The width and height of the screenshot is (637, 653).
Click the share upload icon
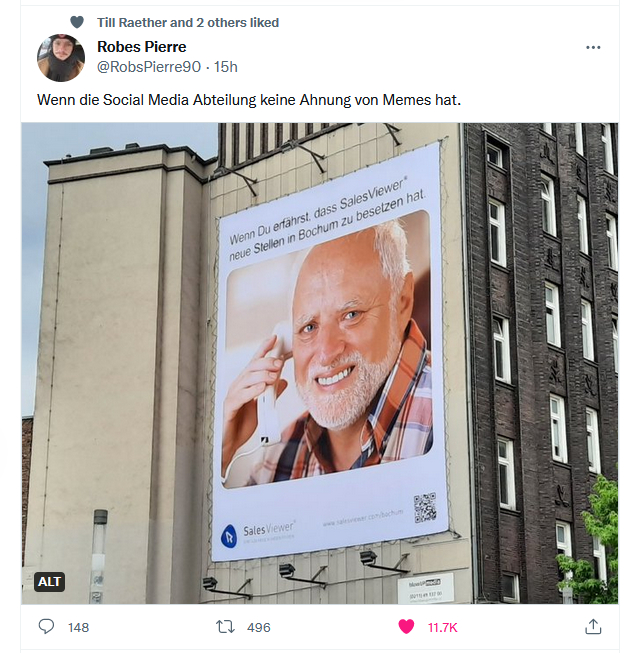coord(593,626)
